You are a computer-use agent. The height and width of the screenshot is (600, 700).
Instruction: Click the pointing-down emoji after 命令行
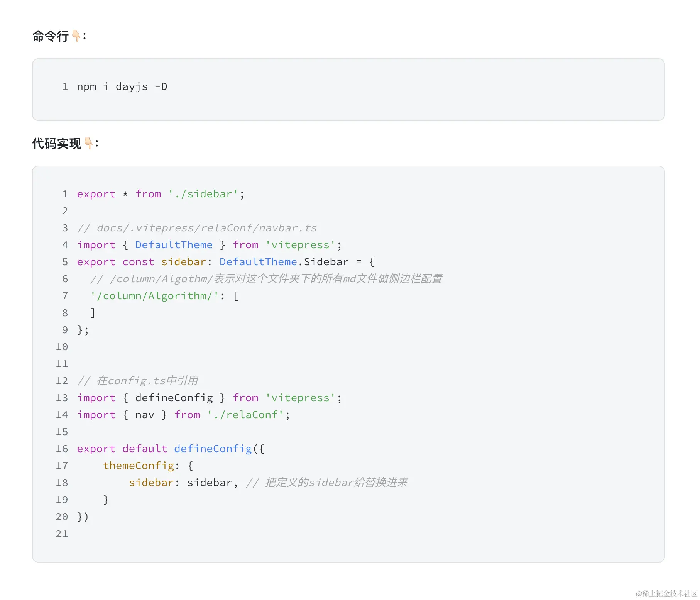(76, 36)
